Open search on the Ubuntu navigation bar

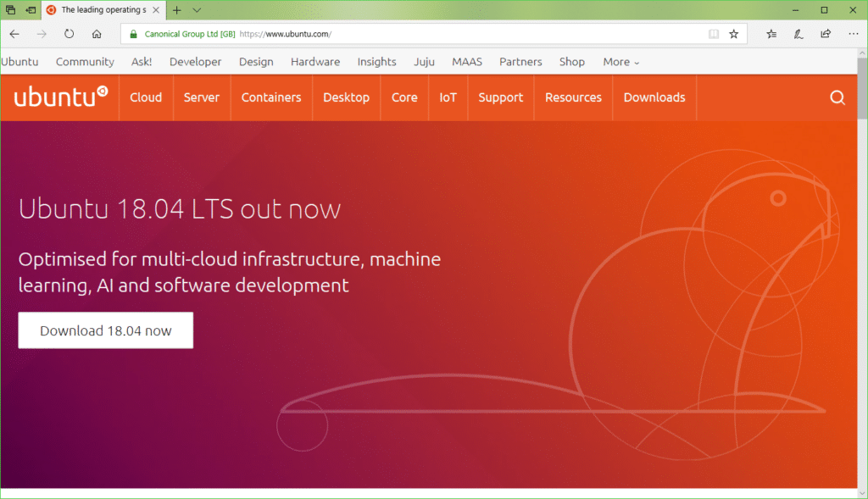(837, 97)
